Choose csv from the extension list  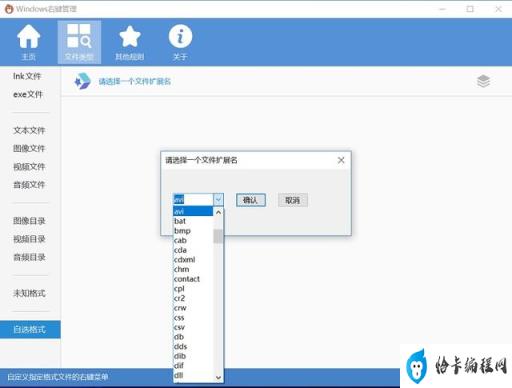tap(193, 327)
